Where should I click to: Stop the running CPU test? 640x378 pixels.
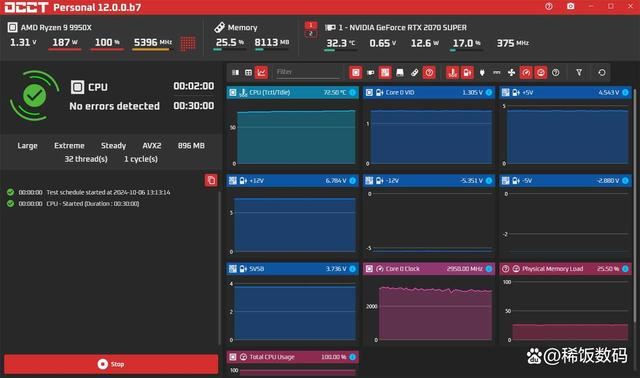click(111, 364)
